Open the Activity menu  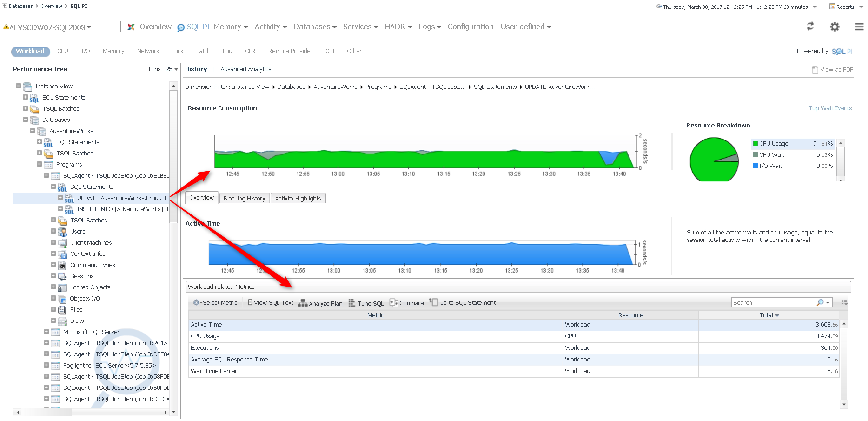point(270,27)
